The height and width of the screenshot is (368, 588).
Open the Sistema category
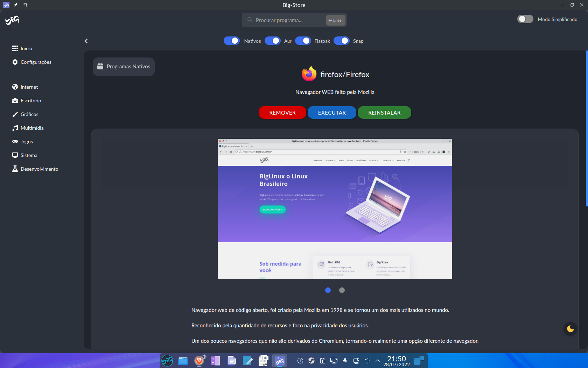(x=24, y=155)
